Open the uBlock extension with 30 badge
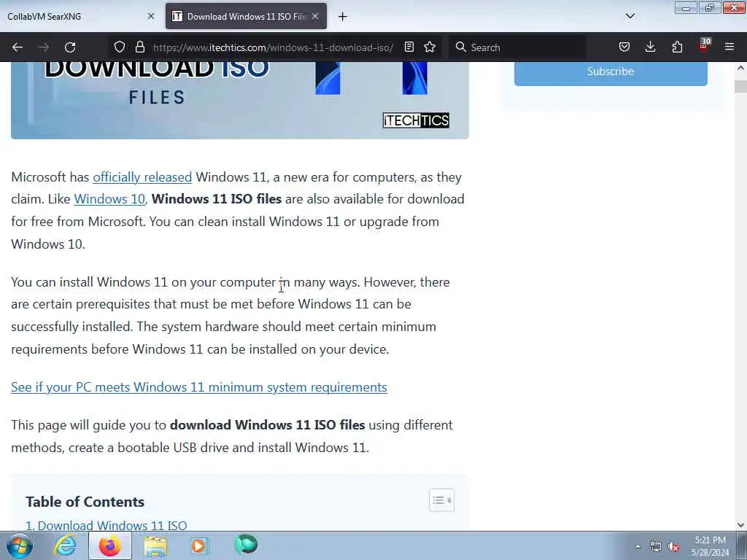 (704, 46)
